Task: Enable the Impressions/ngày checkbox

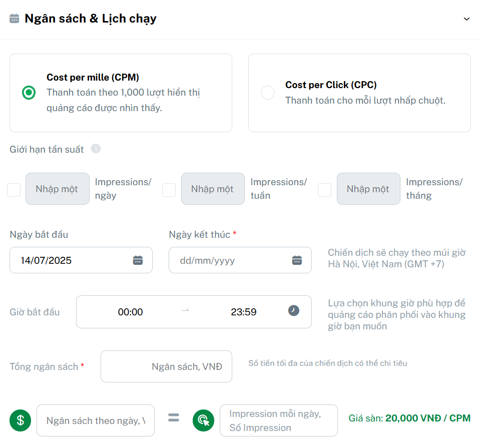Action: pyautogui.click(x=14, y=190)
